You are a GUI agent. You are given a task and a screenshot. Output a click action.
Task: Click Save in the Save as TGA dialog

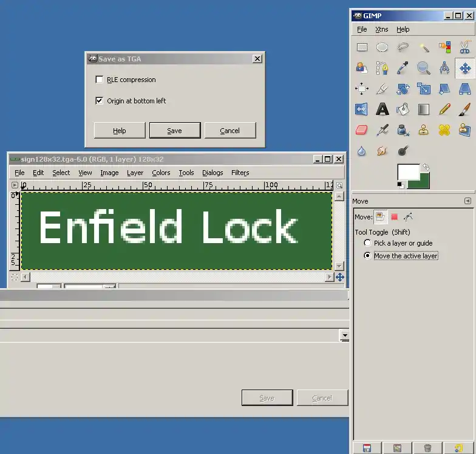174,131
